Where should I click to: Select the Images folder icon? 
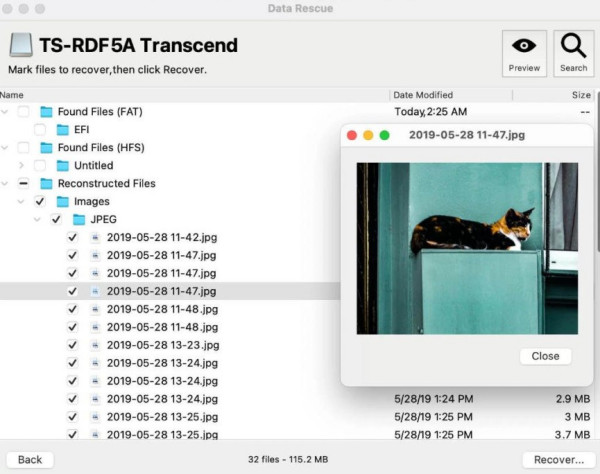coord(62,202)
